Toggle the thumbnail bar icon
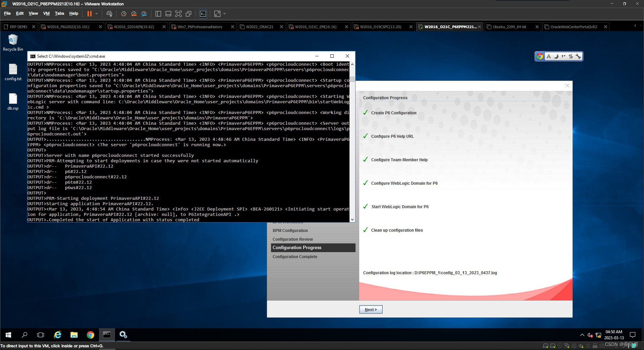Image resolution: width=644 pixels, height=350 pixels. [x=168, y=14]
